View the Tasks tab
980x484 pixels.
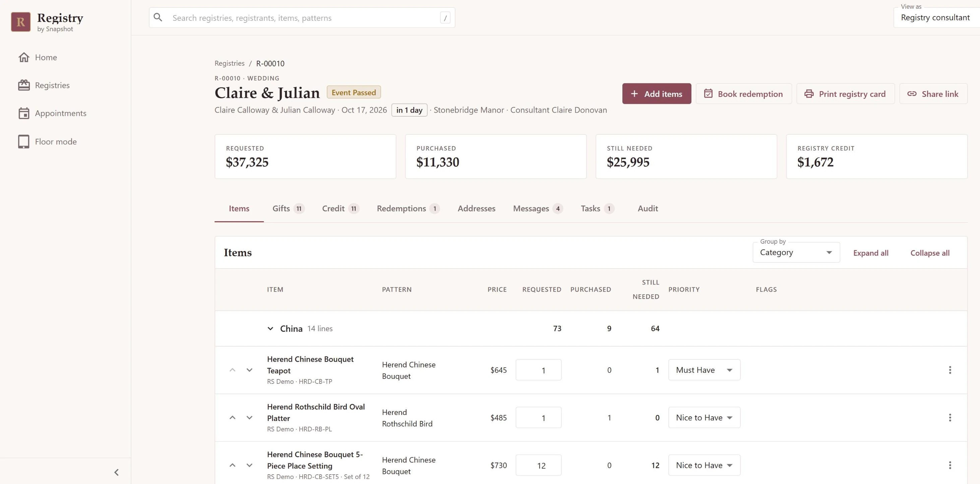pyautogui.click(x=597, y=208)
